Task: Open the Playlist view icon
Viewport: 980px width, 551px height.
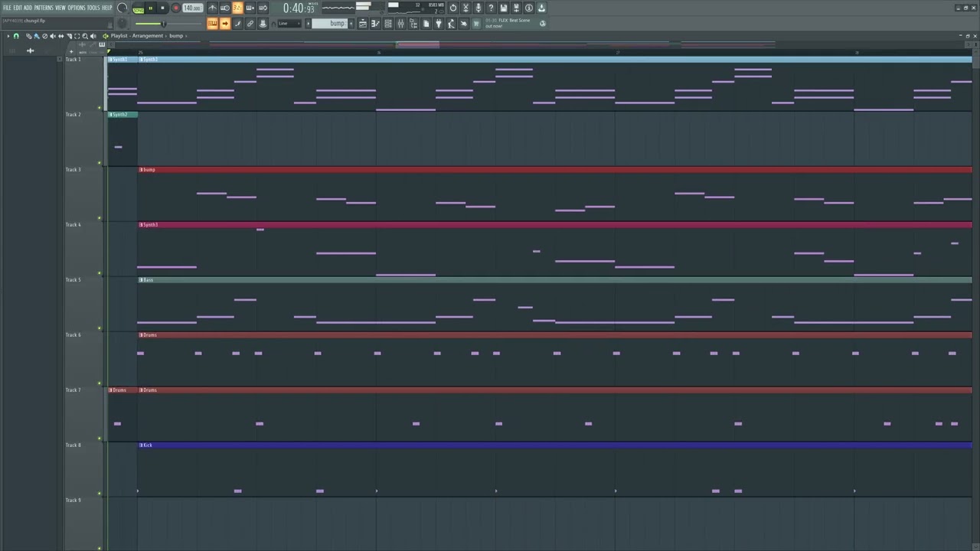Action: (363, 24)
